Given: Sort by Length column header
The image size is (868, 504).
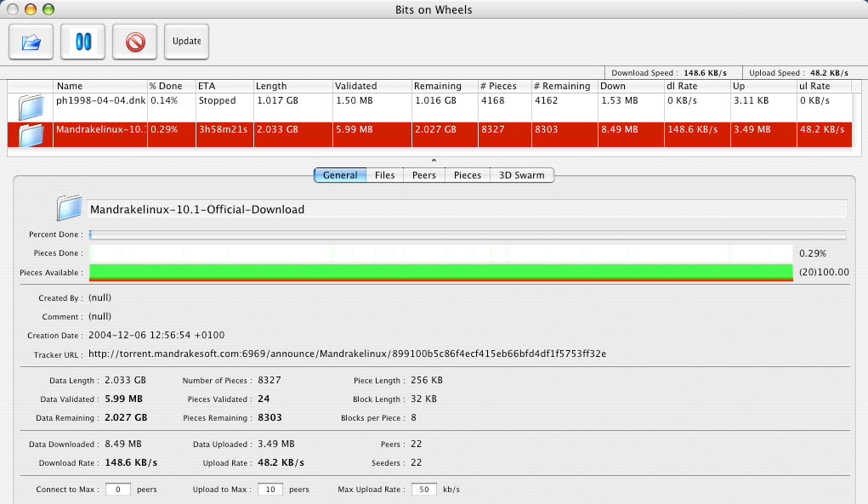Looking at the screenshot, I should 292,87.
